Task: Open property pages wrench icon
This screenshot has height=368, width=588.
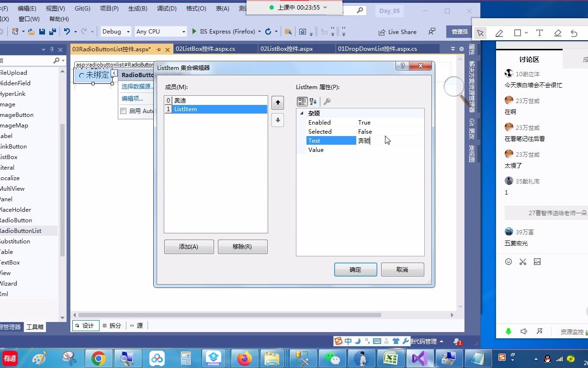Action: (x=327, y=101)
